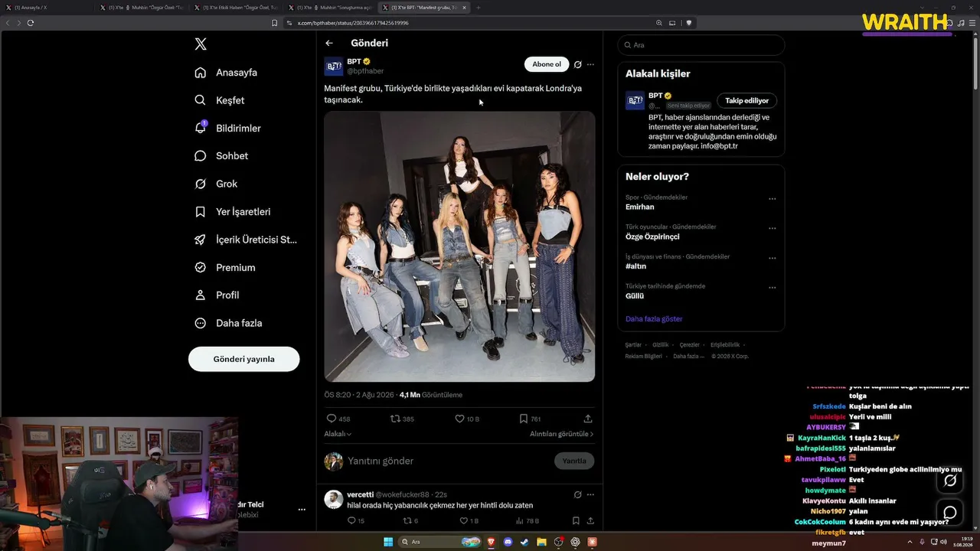Open vercetti's profile avatar
980x551 pixels.
pyautogui.click(x=334, y=500)
